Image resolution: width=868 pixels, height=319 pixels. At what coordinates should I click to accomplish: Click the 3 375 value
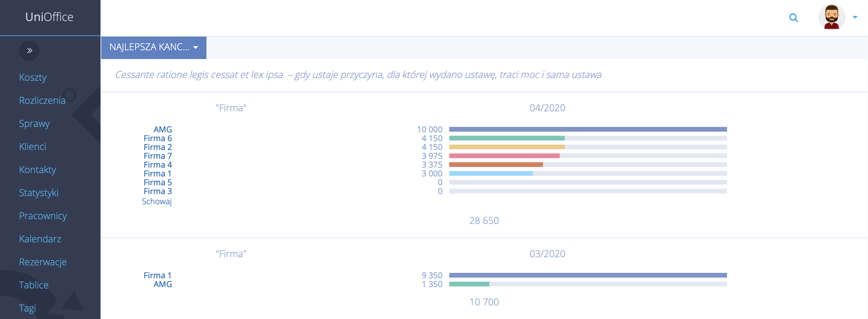432,165
